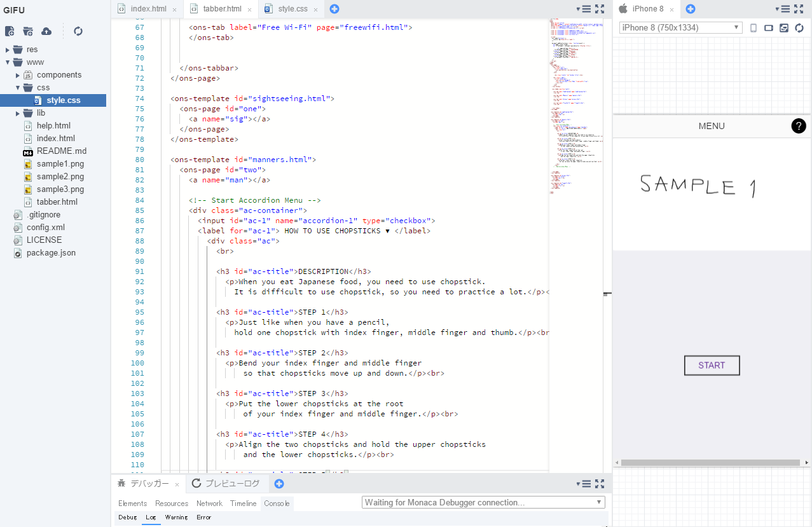Select the プレビューログ tab
Image resolution: width=812 pixels, height=527 pixels.
[228, 484]
